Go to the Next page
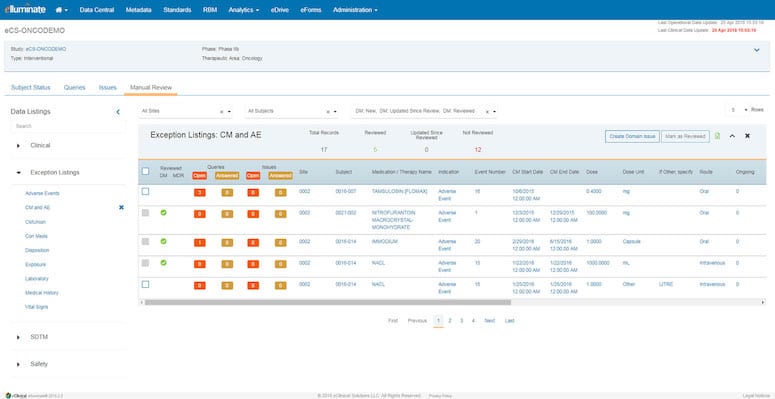 click(x=489, y=321)
